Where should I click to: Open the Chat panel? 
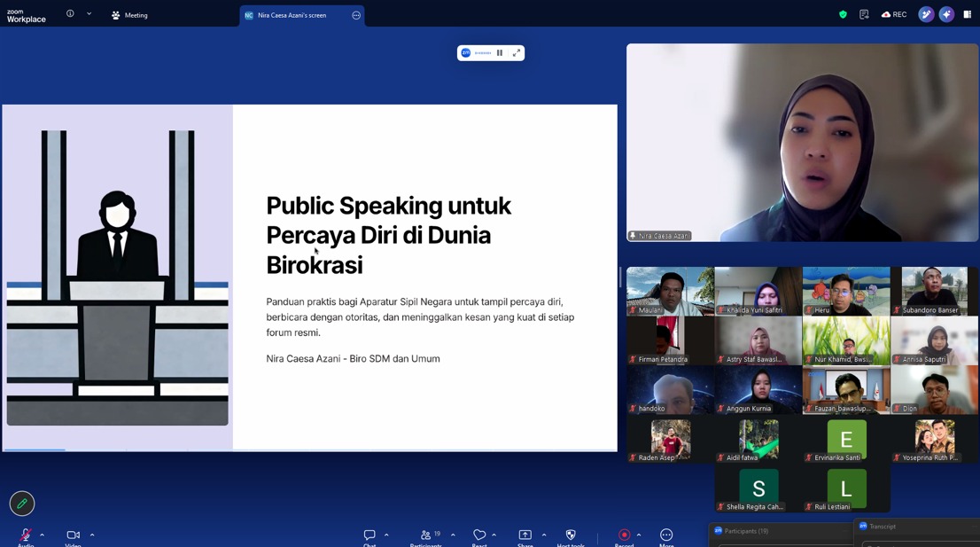[x=369, y=536]
